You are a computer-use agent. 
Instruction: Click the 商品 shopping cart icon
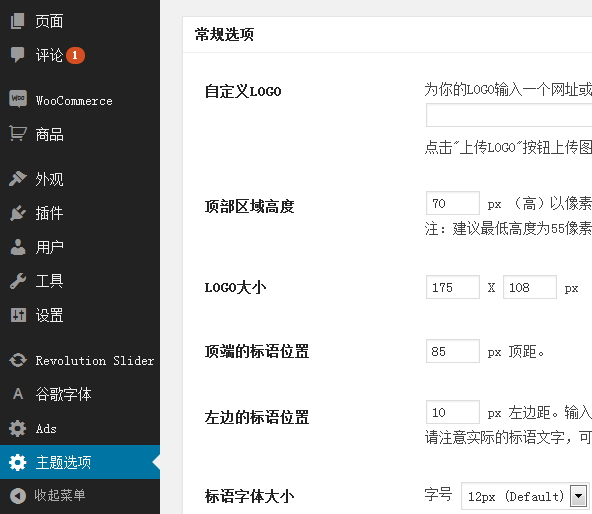tap(18, 134)
